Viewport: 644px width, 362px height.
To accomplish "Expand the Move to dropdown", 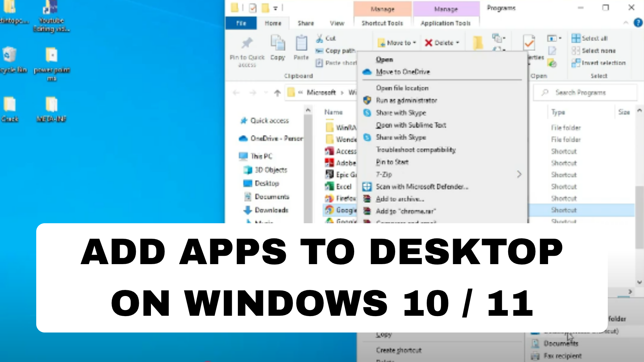I will (x=414, y=43).
